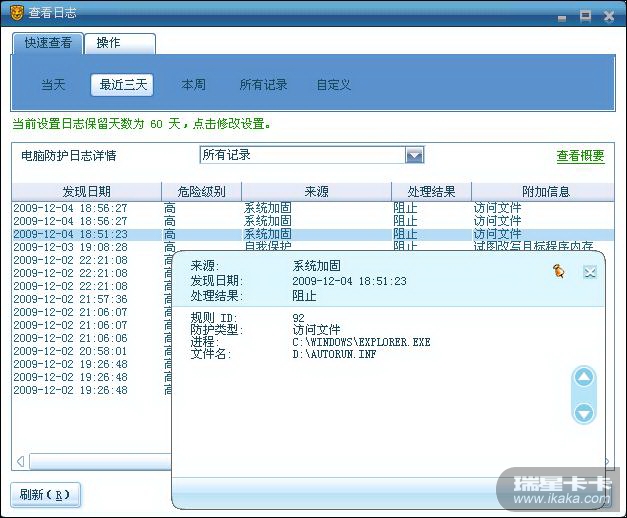Click the 刷新(R) button

point(45,495)
